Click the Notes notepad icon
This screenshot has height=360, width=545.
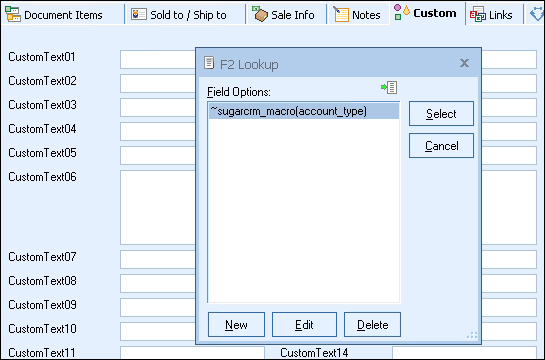(341, 14)
